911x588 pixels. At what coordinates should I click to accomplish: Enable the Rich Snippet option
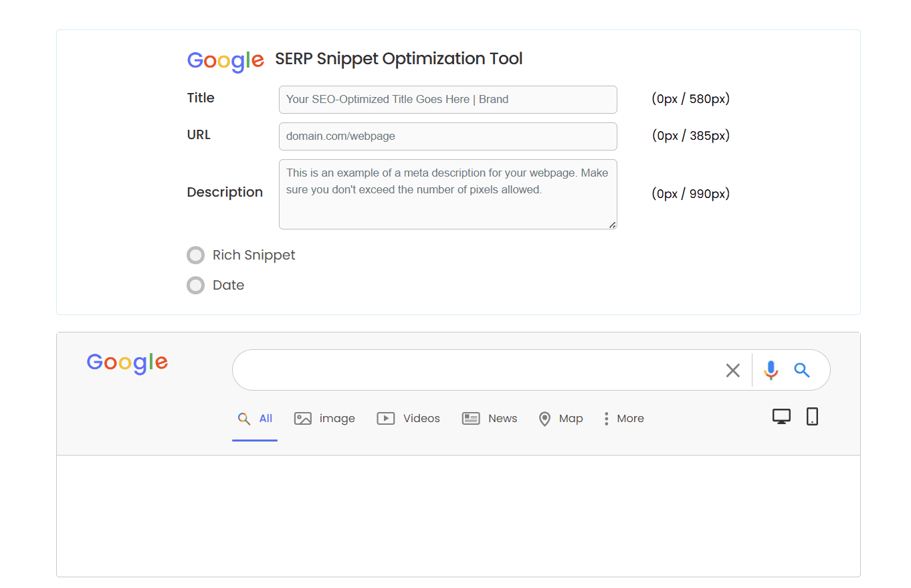(195, 255)
